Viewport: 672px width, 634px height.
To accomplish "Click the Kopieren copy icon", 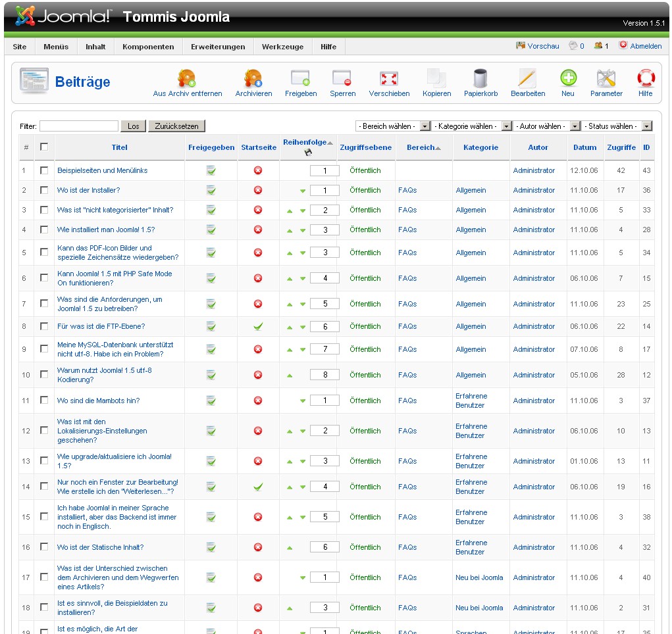I will pos(436,80).
